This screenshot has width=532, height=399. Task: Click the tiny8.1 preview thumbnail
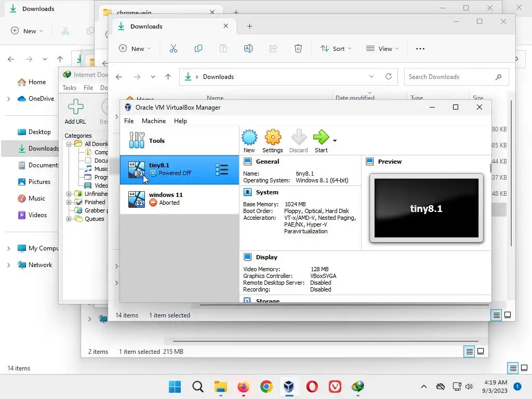(427, 208)
